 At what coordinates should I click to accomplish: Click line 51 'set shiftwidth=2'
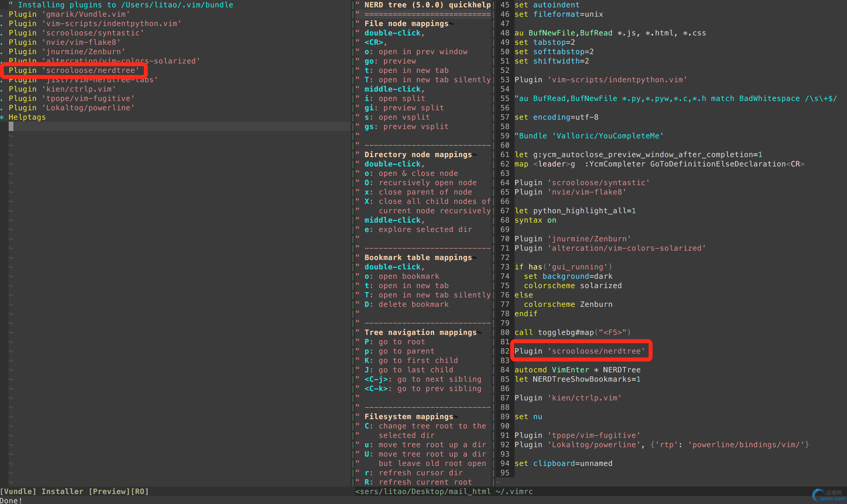[552, 61]
